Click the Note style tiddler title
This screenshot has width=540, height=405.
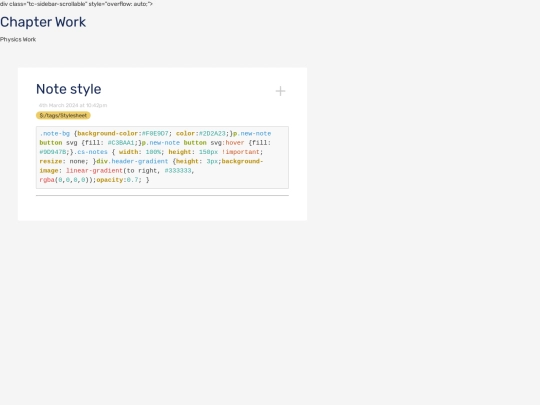(x=69, y=89)
